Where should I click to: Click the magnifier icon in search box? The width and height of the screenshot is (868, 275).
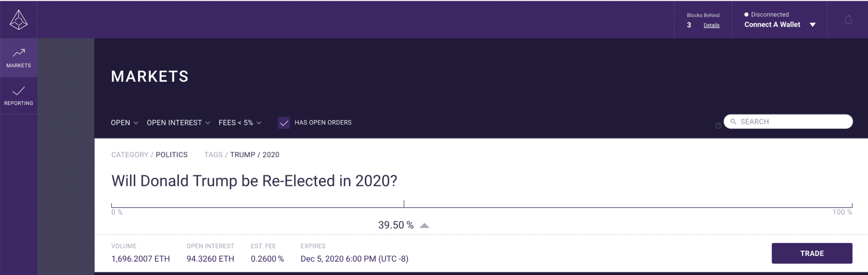click(x=733, y=122)
